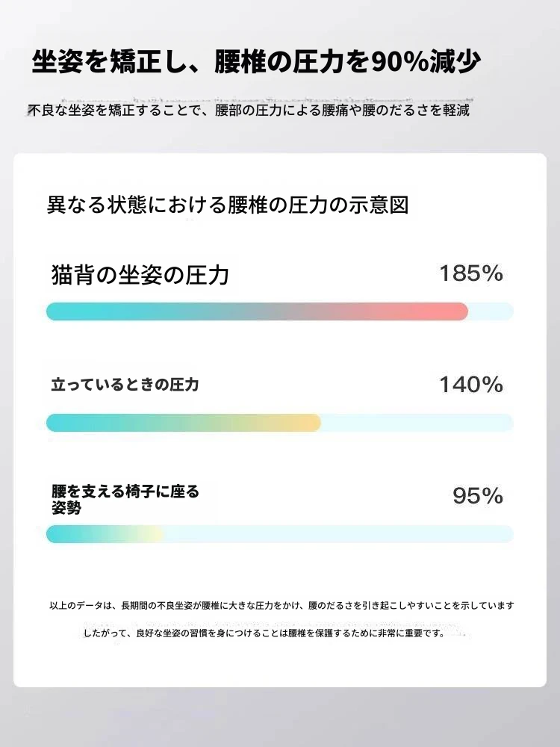Click the teal start of the 185% bar
Viewport: 560px width, 747px height.
[x=66, y=311]
